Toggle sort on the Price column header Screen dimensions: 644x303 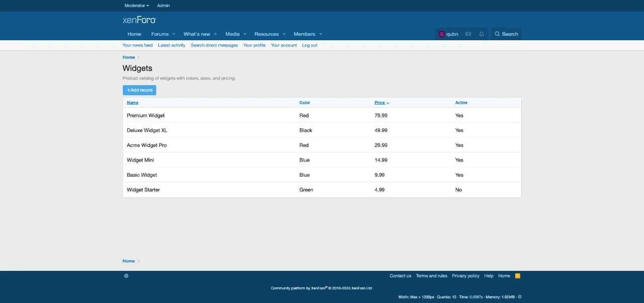click(380, 103)
